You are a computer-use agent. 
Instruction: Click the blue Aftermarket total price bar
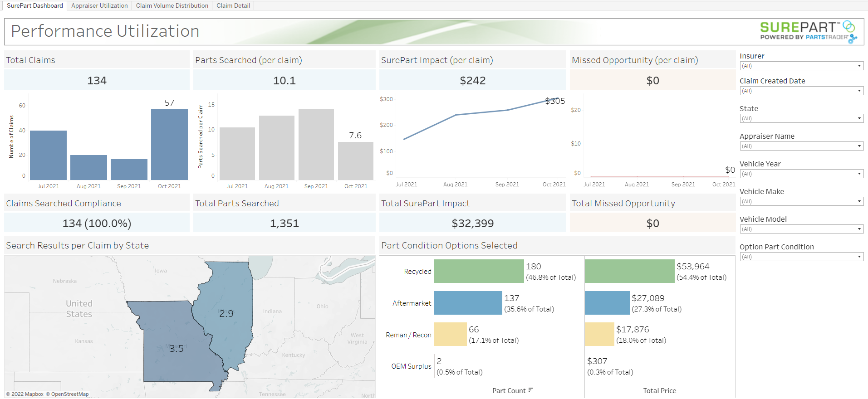[607, 303]
